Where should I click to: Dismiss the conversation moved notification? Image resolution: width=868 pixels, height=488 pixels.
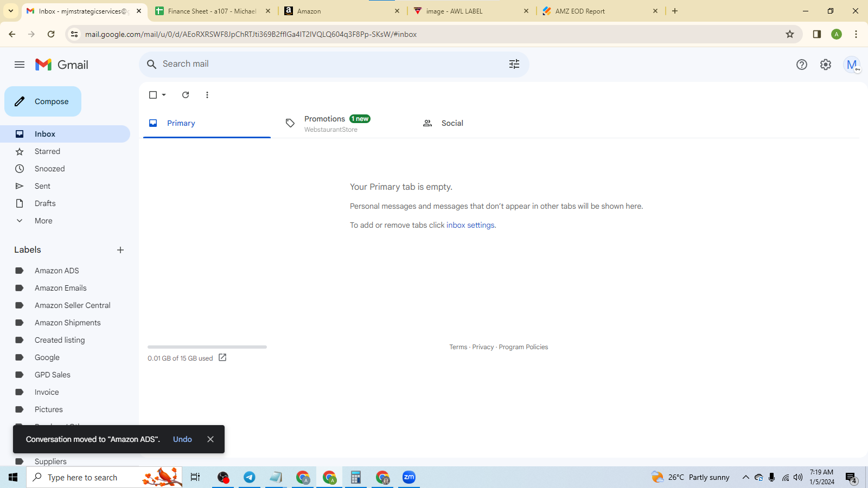(210, 439)
